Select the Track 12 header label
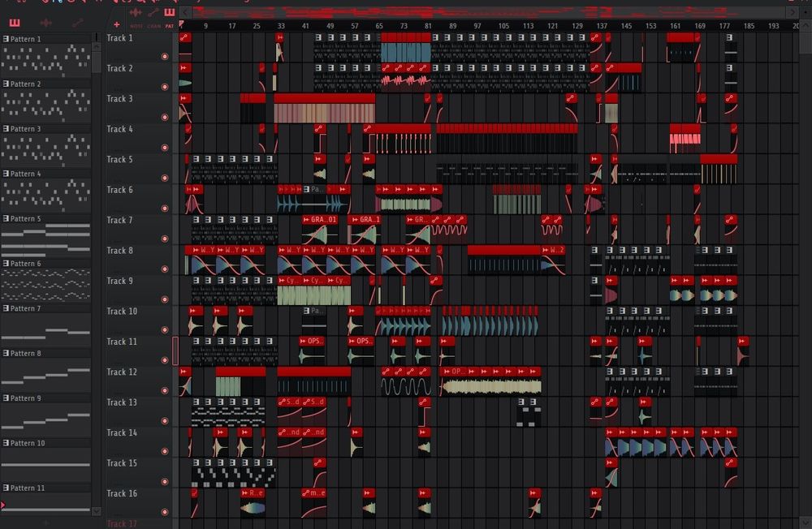The height and width of the screenshot is (529, 812). pos(122,372)
